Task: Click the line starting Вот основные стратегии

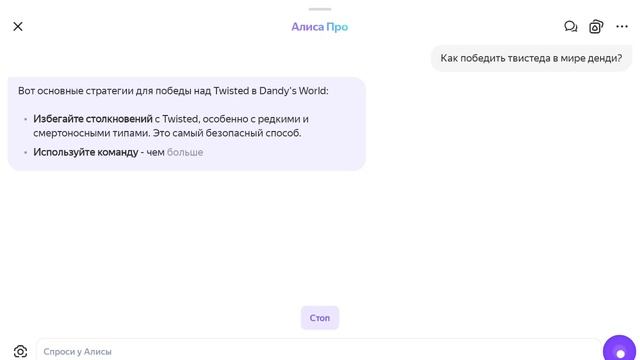Action: pyautogui.click(x=173, y=91)
